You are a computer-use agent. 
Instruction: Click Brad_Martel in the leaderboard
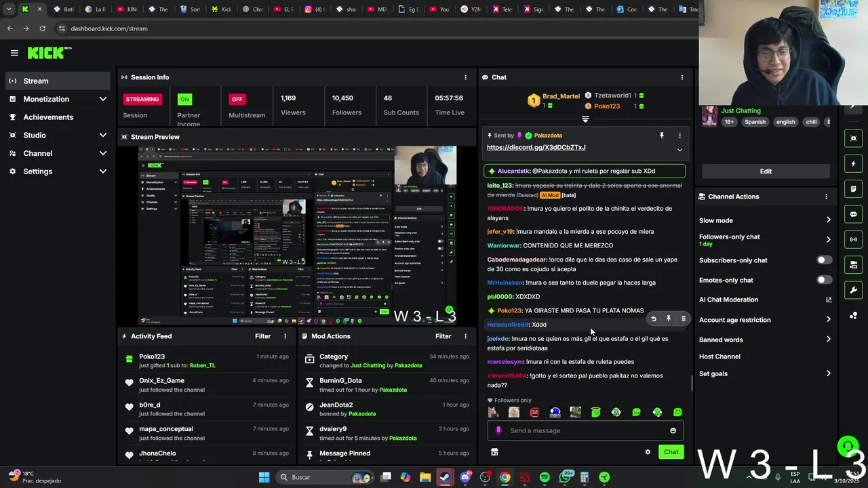(x=561, y=96)
